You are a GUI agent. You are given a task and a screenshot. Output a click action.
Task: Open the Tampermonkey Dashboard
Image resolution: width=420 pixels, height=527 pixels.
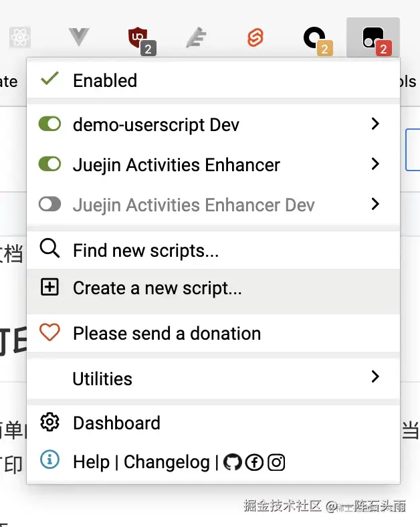(116, 423)
